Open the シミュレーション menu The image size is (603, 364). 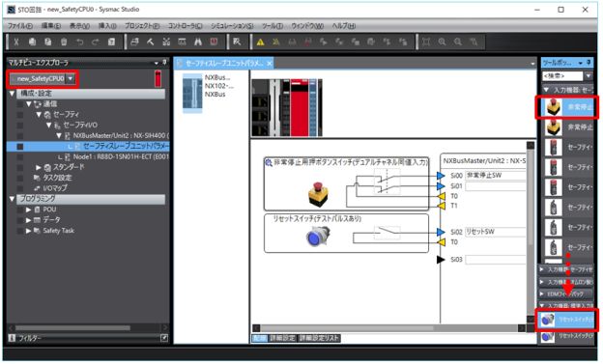tap(232, 26)
